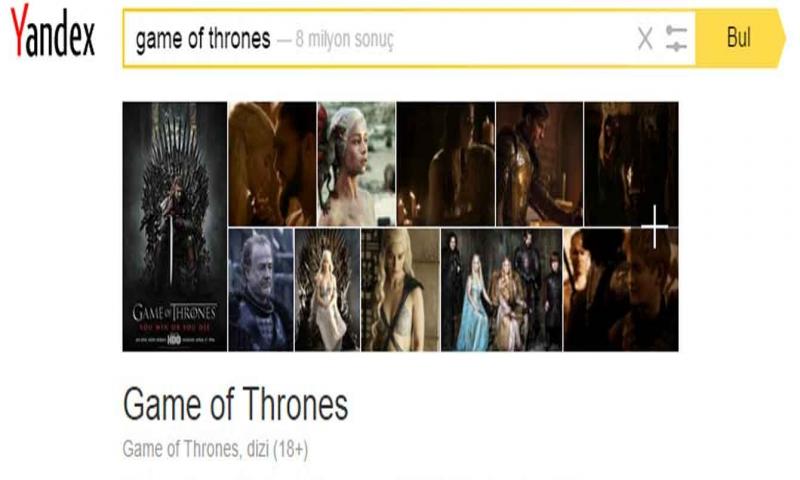Open the couple embracing top-row image
The image size is (800, 480).
pyautogui.click(x=272, y=164)
